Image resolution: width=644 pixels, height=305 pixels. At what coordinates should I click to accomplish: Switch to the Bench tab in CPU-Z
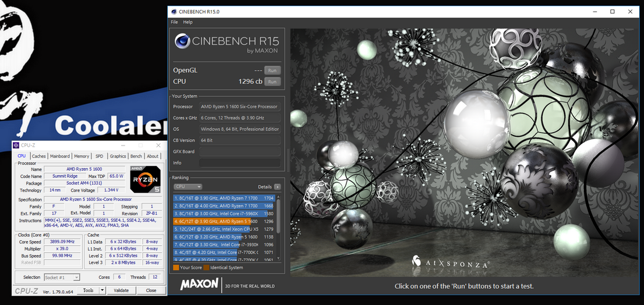136,156
